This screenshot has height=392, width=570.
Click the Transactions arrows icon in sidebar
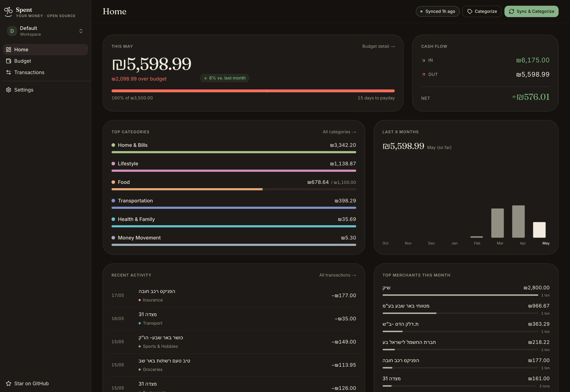[x=9, y=72]
